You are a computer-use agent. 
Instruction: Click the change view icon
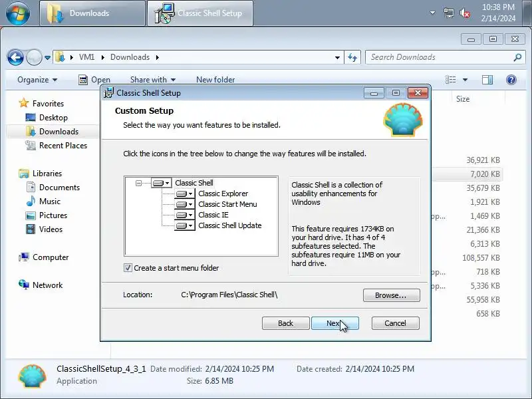pyautogui.click(x=451, y=80)
